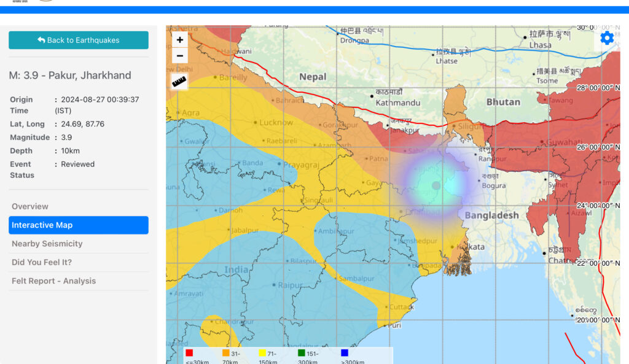
Task: Click the green 151-300km legend swatch
Action: coord(301,353)
